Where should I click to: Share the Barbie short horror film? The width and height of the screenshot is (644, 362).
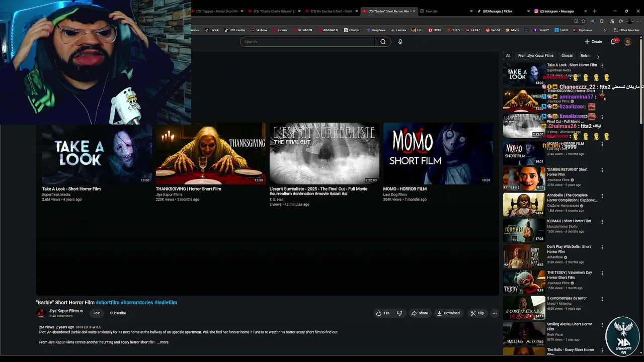[420, 313]
